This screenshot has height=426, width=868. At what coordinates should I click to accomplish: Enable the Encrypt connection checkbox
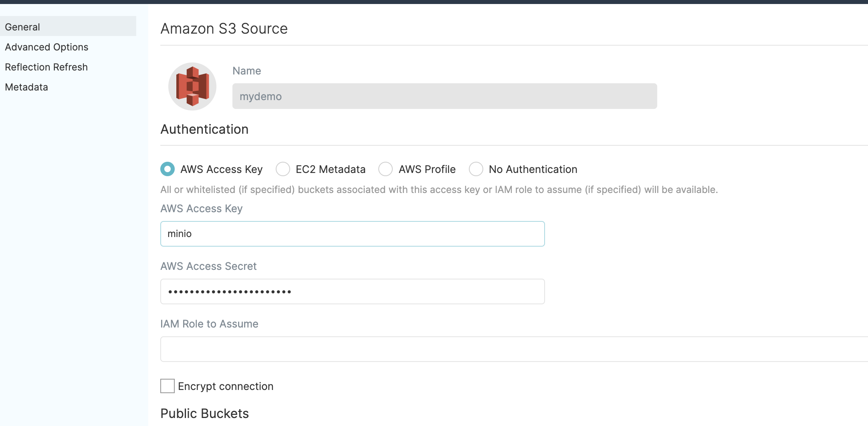pos(168,386)
